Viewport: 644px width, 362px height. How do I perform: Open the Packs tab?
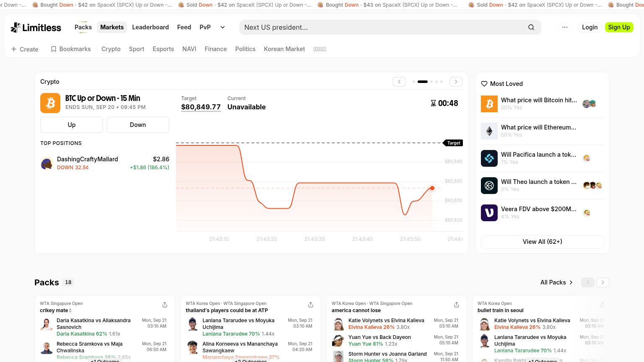click(x=83, y=27)
